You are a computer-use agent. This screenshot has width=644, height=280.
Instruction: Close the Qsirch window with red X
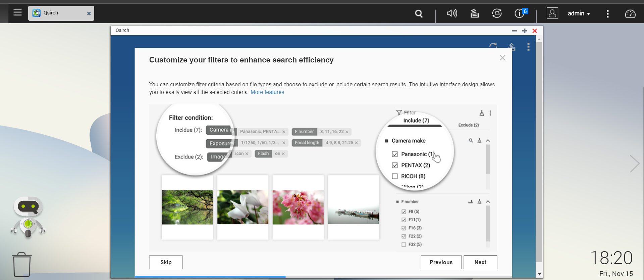coord(535,31)
